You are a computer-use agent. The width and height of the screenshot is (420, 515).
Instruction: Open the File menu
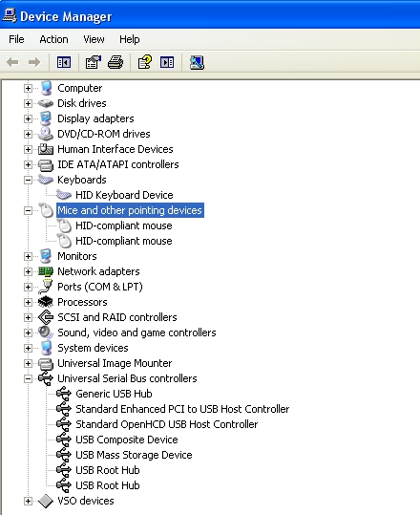tap(16, 39)
